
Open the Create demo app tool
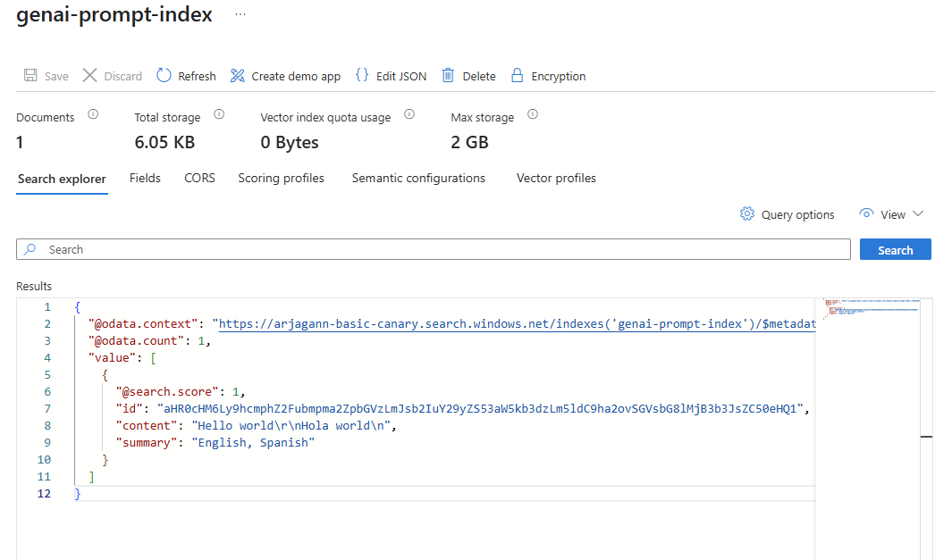point(238,76)
